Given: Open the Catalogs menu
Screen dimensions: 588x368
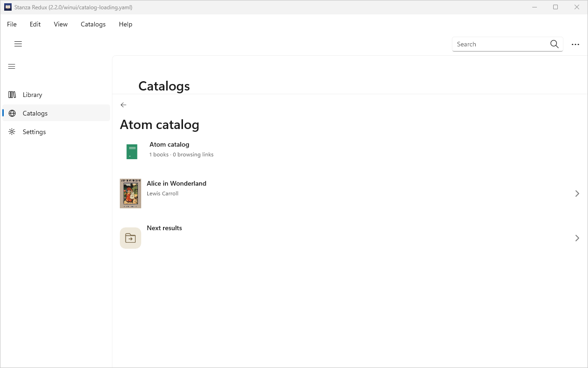Looking at the screenshot, I should (x=93, y=24).
